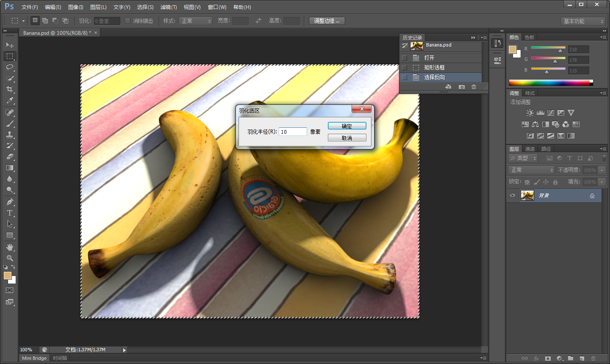
Task: Click swap foreground and background colors icon
Action: (x=13, y=267)
